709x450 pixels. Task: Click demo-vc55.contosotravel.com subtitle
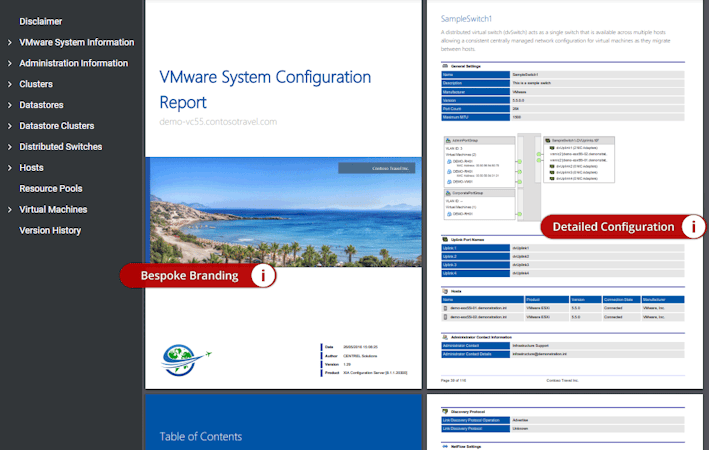(x=218, y=122)
